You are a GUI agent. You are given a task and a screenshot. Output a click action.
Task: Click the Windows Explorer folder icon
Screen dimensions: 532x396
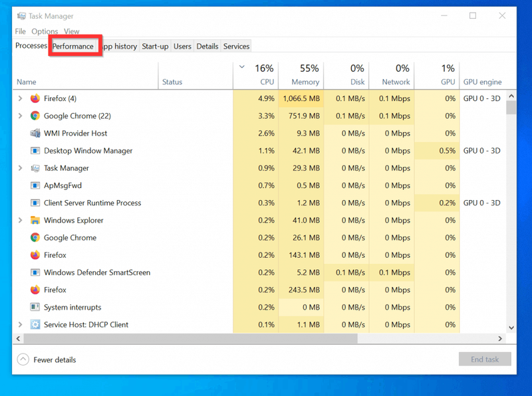tap(35, 221)
